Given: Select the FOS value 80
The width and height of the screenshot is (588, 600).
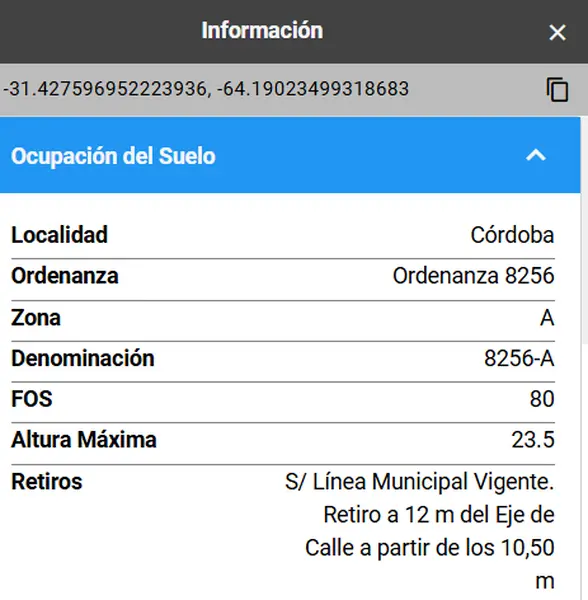Looking at the screenshot, I should [x=542, y=399].
